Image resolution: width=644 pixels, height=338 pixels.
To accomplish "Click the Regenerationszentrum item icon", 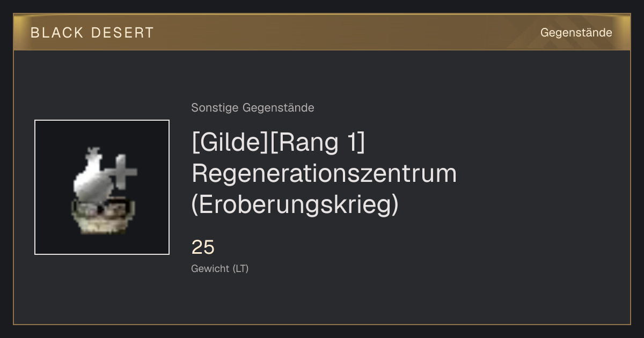I will (102, 187).
